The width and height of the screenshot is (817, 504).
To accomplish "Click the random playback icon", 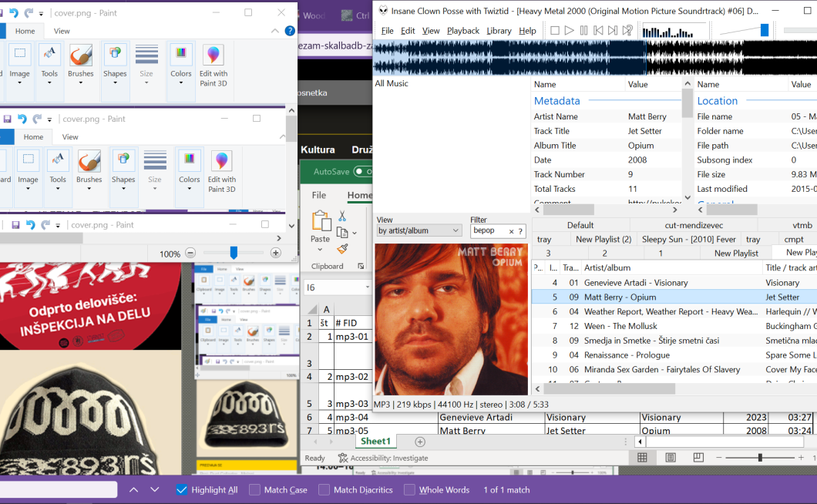I will (x=627, y=31).
